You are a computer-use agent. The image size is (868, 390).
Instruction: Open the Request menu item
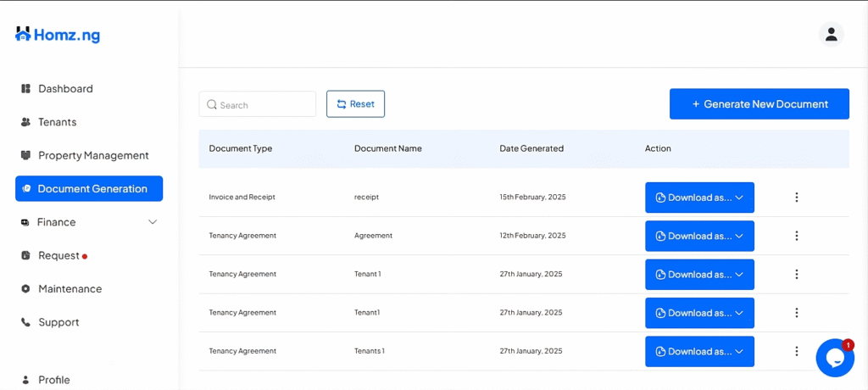tap(58, 255)
